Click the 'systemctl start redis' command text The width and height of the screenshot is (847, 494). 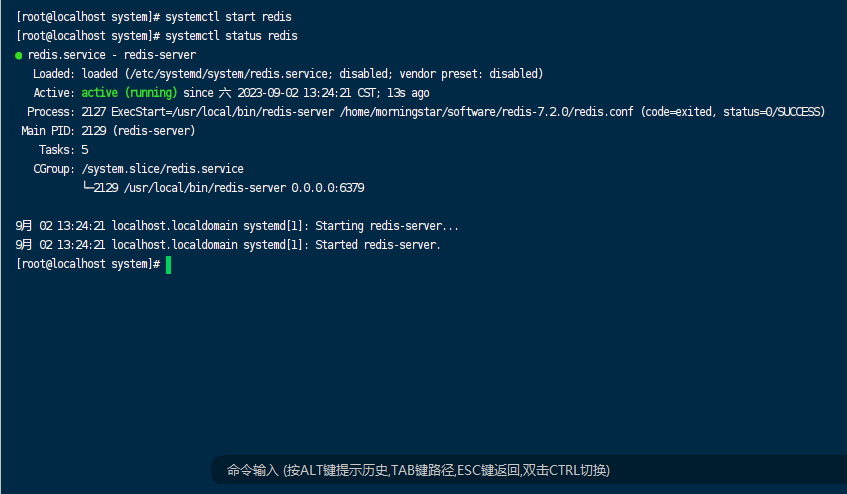[x=228, y=17]
